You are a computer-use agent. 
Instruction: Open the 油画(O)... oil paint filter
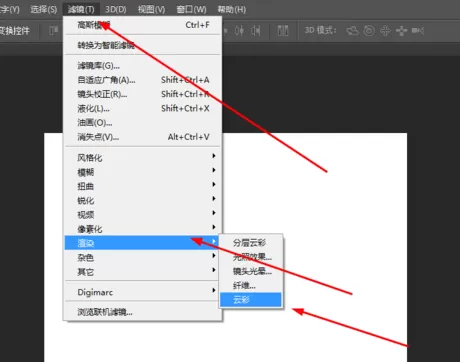tap(143, 123)
